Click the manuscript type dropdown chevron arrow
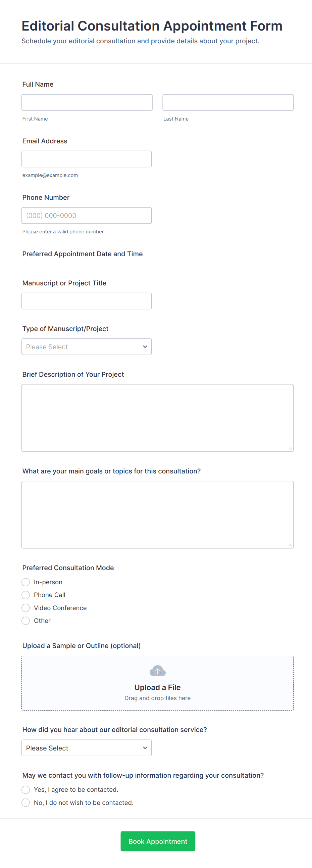 pos(145,347)
